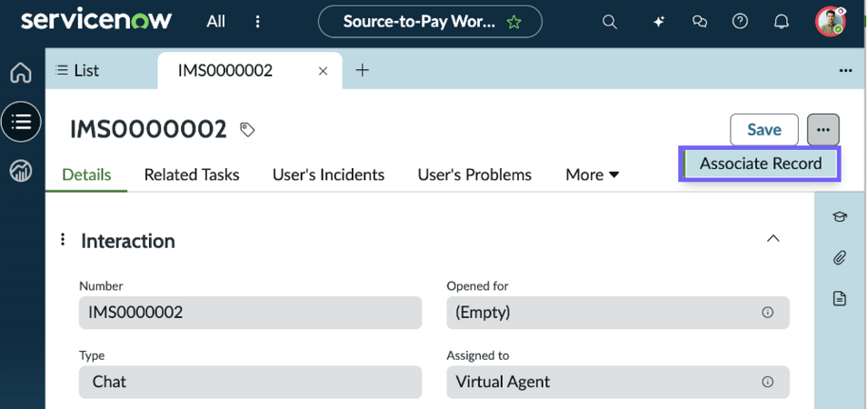Click the tag icon beside IMS0000002

click(x=247, y=129)
